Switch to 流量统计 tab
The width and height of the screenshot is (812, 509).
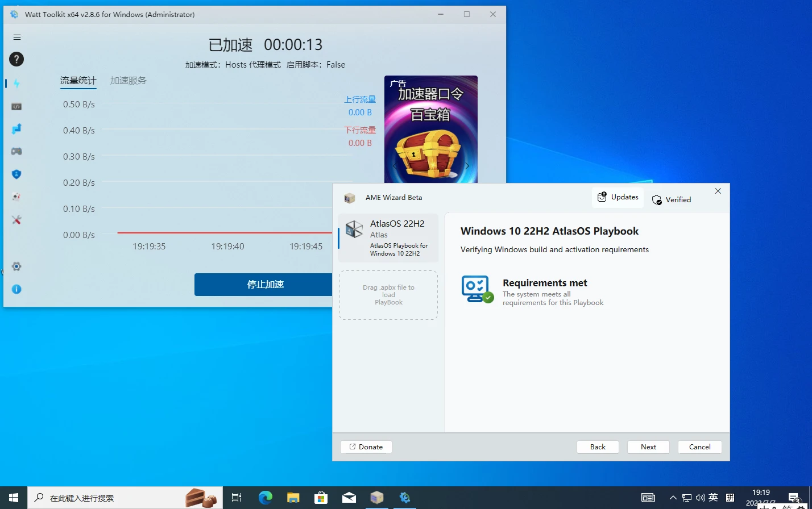click(78, 81)
